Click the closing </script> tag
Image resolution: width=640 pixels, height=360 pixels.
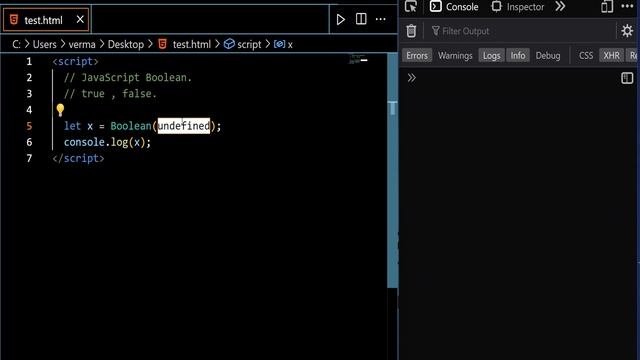78,158
